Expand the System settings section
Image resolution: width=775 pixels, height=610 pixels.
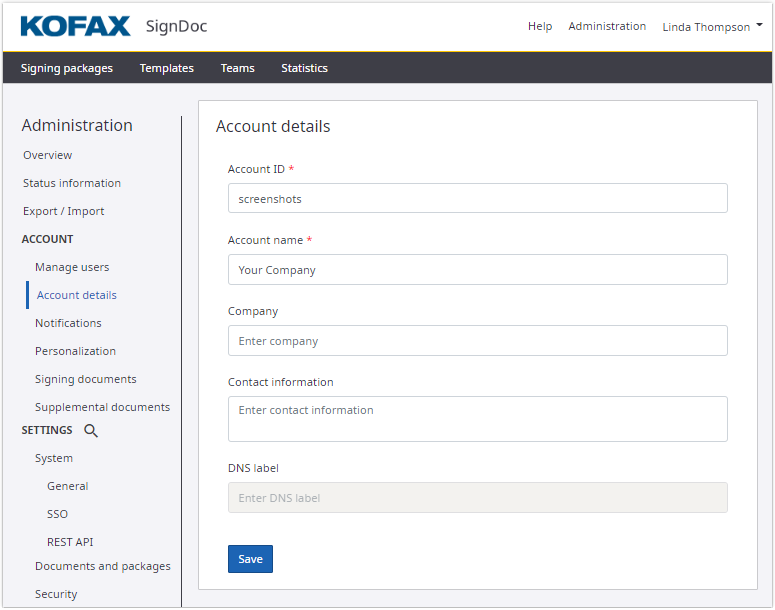(x=54, y=458)
